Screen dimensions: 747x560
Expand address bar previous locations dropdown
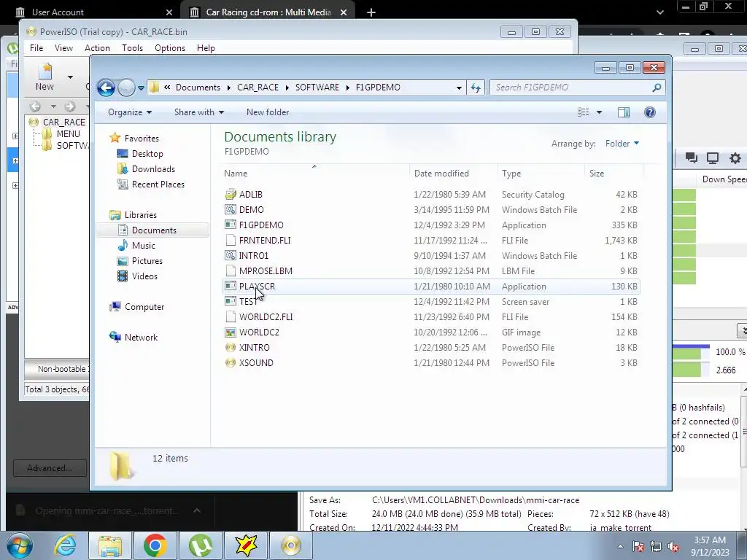click(459, 87)
